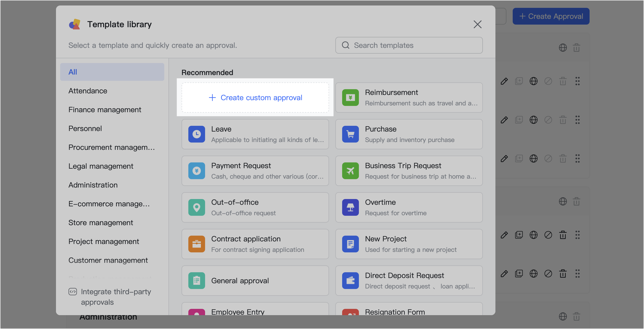The image size is (644, 329).
Task: Click the Reimbursement template currency icon
Action: click(350, 98)
